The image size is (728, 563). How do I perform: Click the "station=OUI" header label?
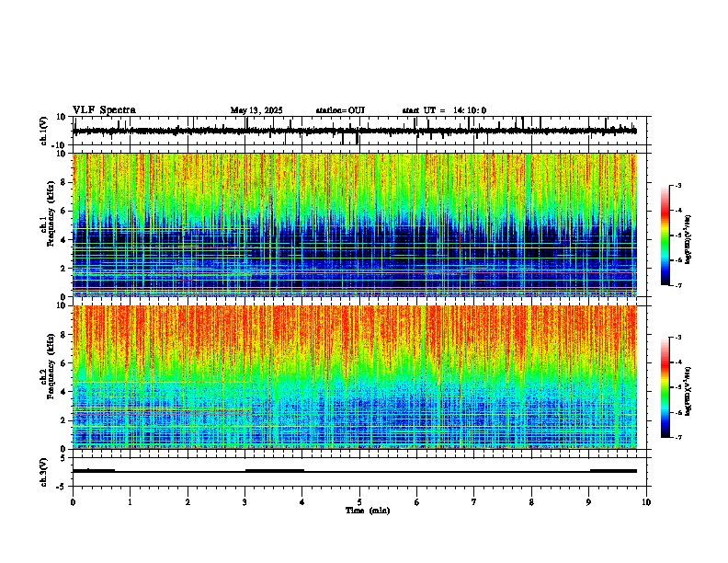coord(340,110)
